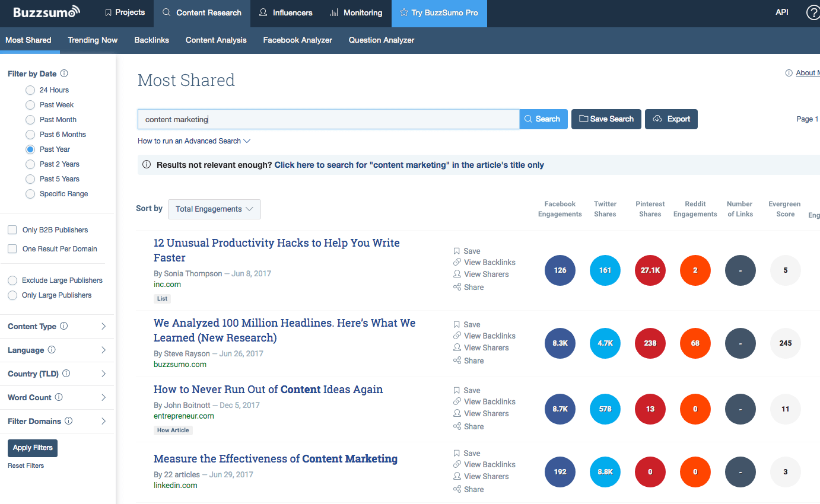Viewport: 820px width, 504px height.
Task: Expand How to run an Advanced Search
Action: (x=194, y=141)
